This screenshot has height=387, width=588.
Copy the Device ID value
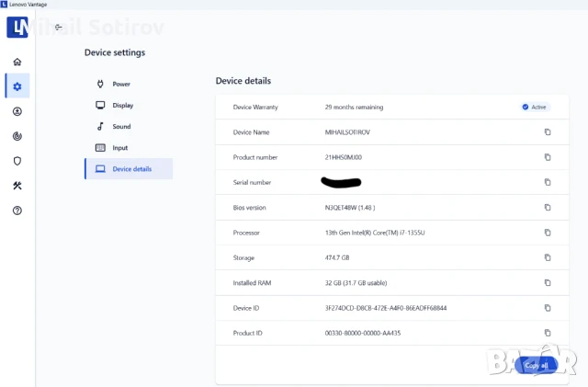548,308
